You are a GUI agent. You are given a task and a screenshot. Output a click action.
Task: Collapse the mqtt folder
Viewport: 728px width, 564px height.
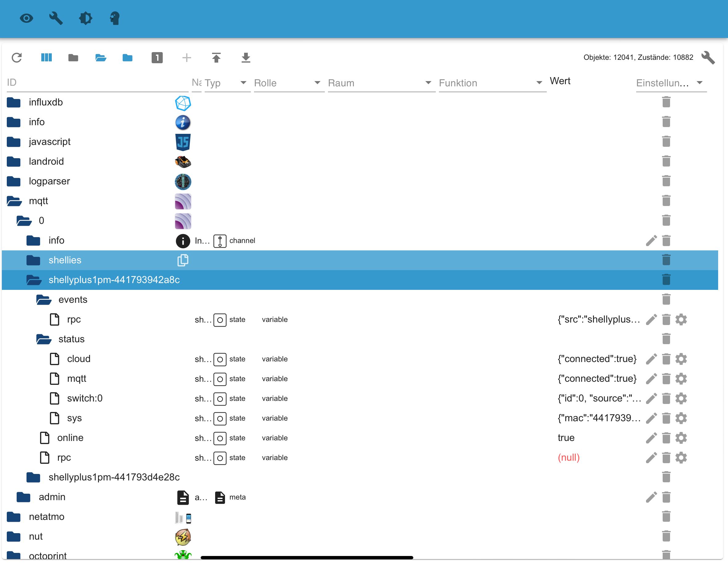click(14, 201)
